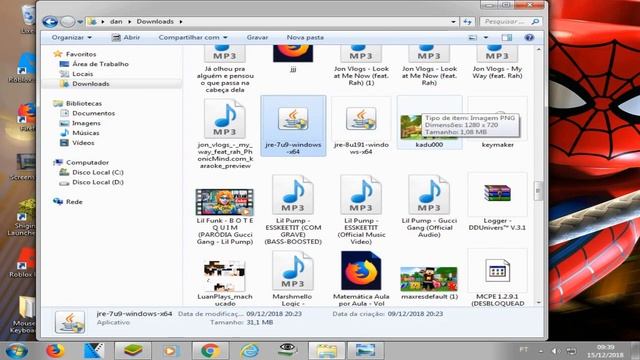The height and width of the screenshot is (360, 640).
Task: Open the Windows Start menu
Action: coord(16,351)
